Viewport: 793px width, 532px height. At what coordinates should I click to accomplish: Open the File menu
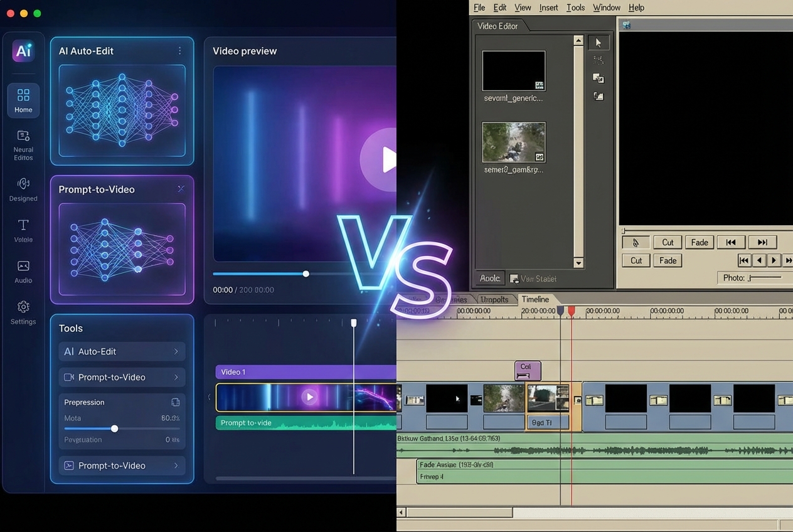pyautogui.click(x=479, y=8)
